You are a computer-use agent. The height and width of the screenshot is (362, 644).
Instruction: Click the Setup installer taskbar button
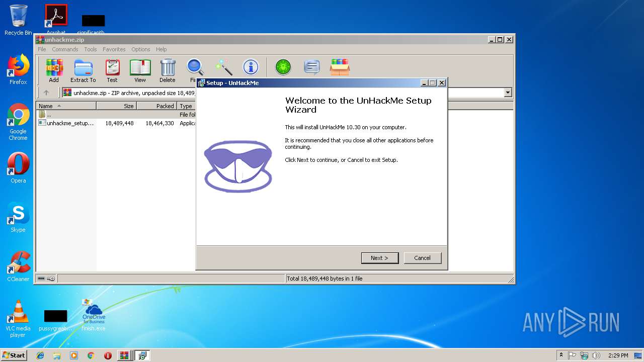coord(142,355)
